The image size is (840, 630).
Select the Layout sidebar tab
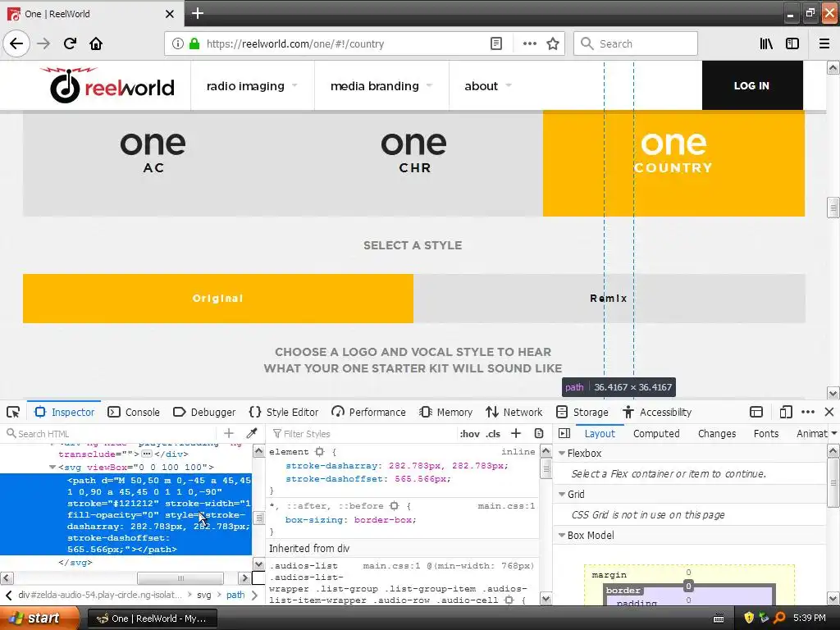point(600,433)
